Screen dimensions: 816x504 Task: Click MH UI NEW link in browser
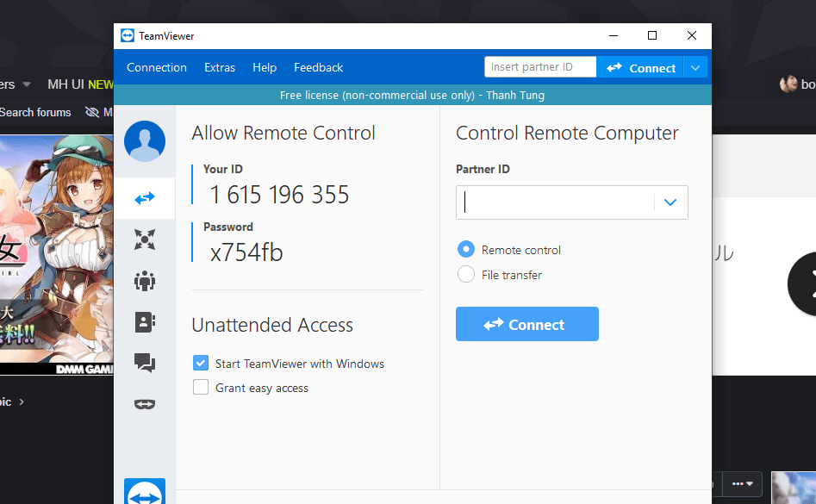coord(80,84)
